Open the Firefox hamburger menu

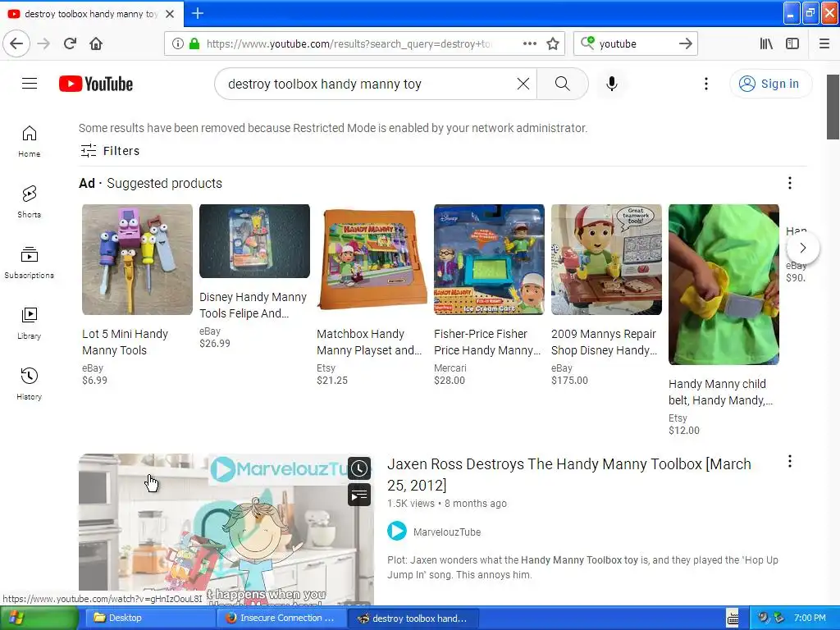[824, 43]
